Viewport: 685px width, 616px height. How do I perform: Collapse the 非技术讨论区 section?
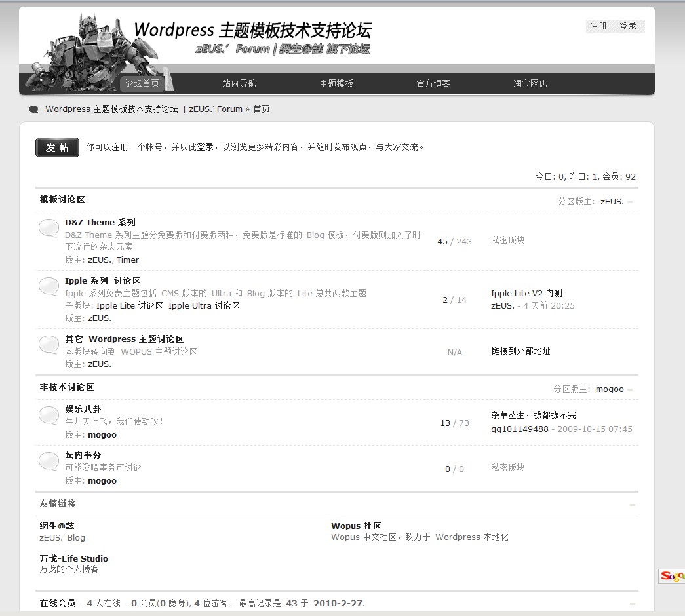(x=630, y=389)
